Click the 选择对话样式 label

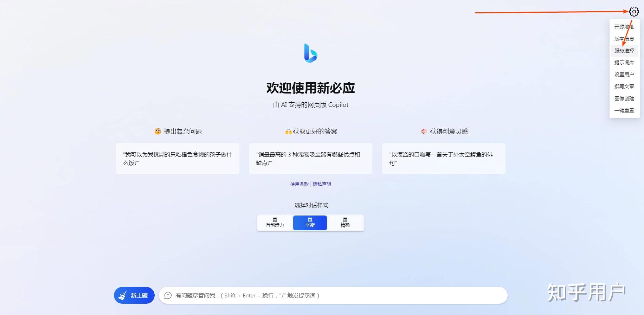(311, 205)
